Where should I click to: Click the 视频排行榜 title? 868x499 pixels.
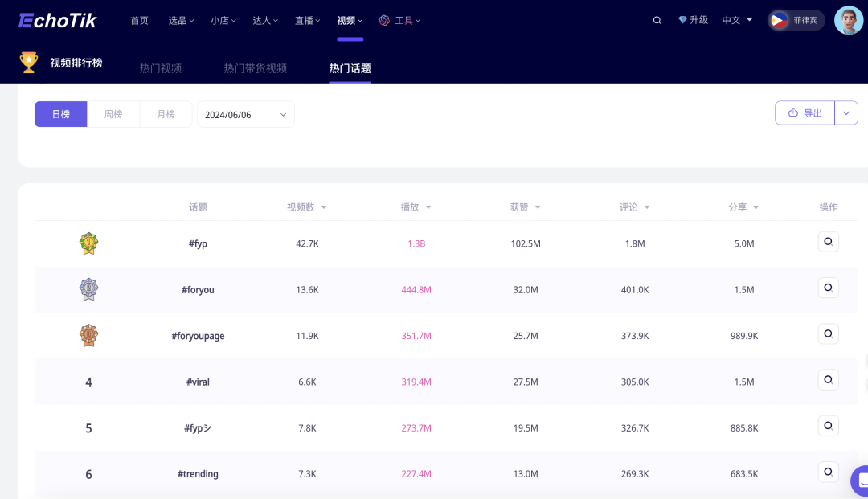tap(76, 63)
